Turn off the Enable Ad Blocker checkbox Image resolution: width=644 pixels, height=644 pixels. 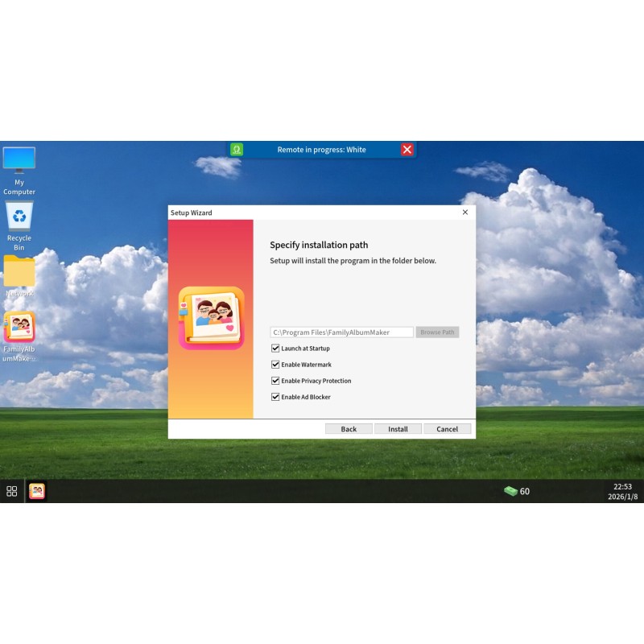point(275,397)
